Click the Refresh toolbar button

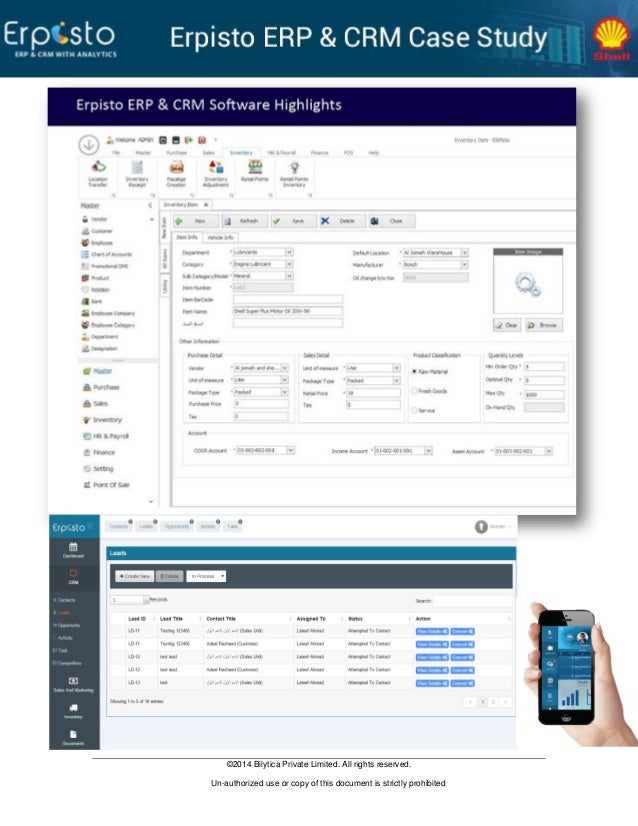[x=244, y=221]
